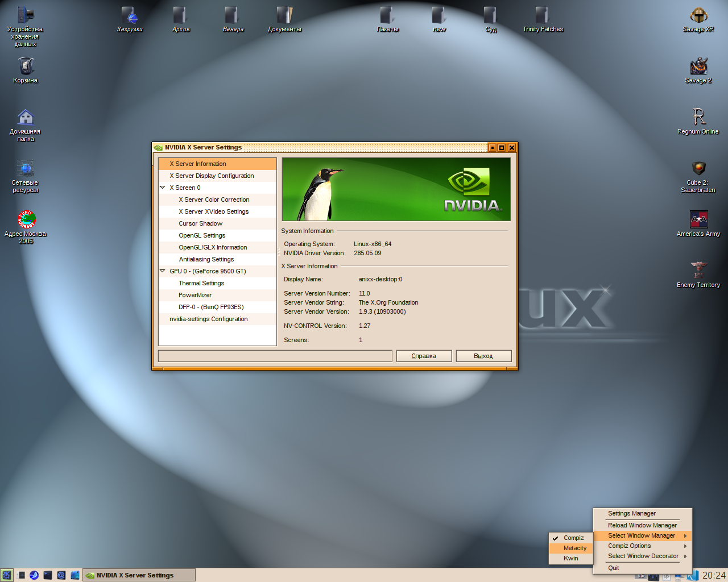Screen dimensions: 728x582
Task: Launch Cube 2: Sauerbraten from the desktop
Action: coord(698,176)
